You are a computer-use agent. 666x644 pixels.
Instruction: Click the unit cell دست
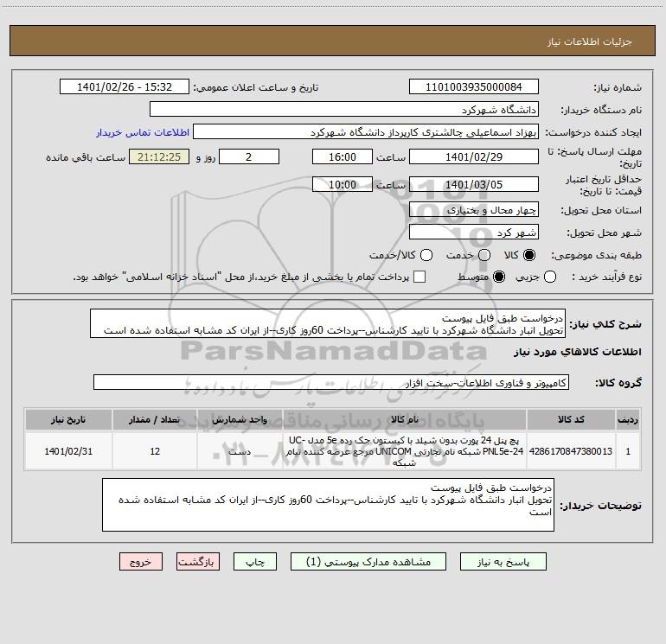tap(240, 451)
